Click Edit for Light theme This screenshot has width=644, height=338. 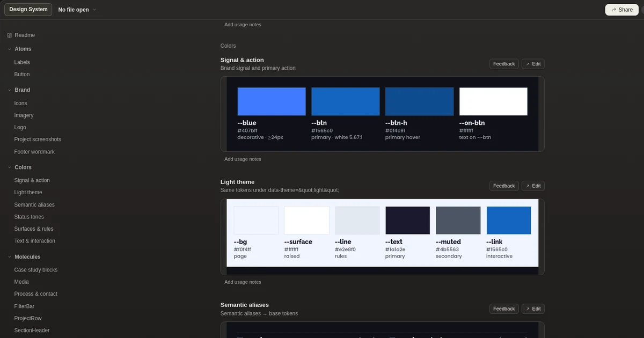click(533, 186)
